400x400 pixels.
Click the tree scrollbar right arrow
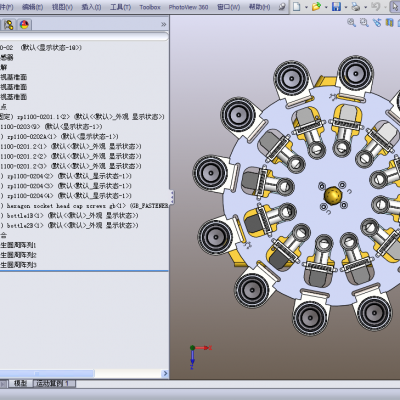tap(165, 374)
